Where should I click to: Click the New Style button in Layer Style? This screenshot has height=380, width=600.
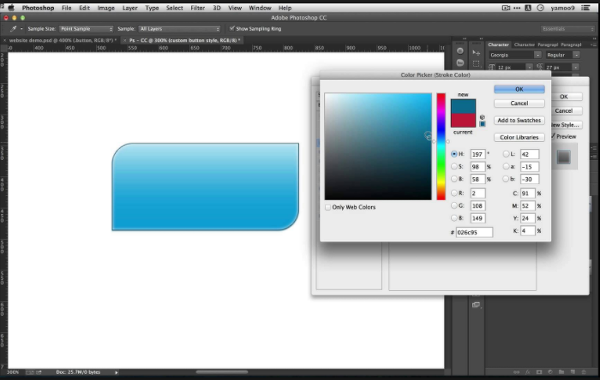click(565, 125)
